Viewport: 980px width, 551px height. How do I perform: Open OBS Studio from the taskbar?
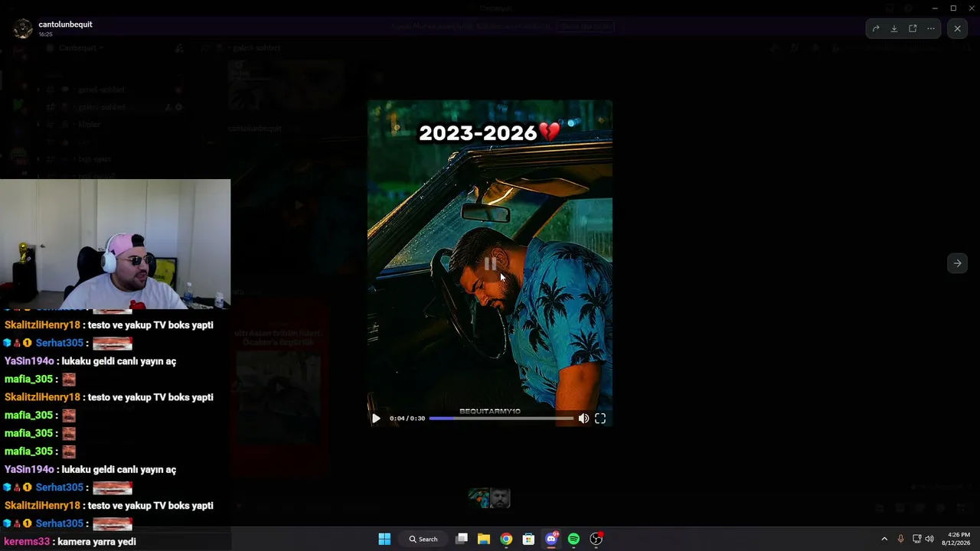click(596, 539)
